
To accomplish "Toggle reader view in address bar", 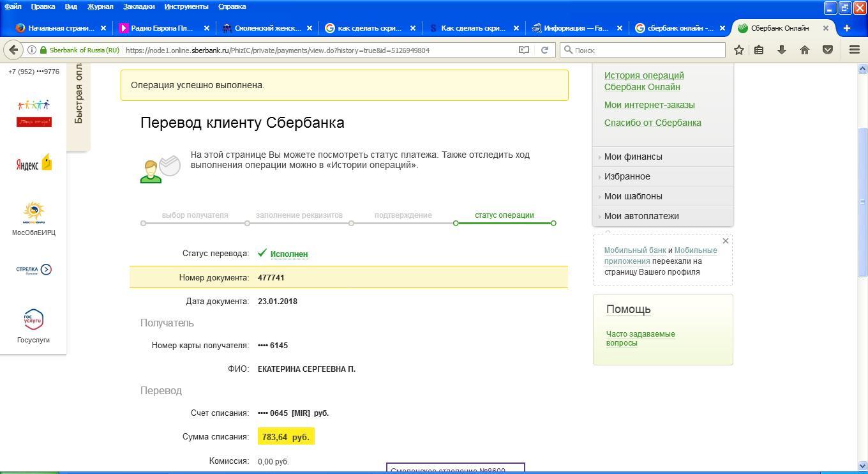I will (x=524, y=50).
